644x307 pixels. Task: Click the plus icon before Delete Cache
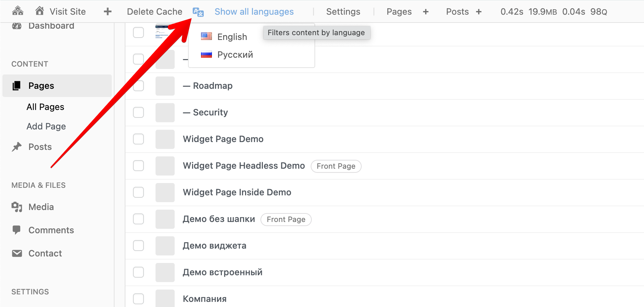pyautogui.click(x=108, y=12)
